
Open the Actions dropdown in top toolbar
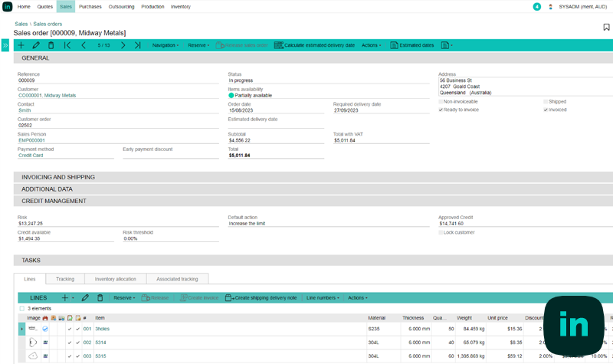[x=371, y=45]
